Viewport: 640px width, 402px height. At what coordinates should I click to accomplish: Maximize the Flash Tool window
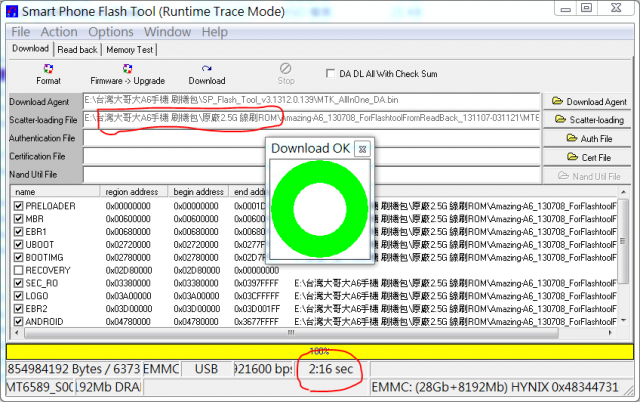[x=587, y=8]
